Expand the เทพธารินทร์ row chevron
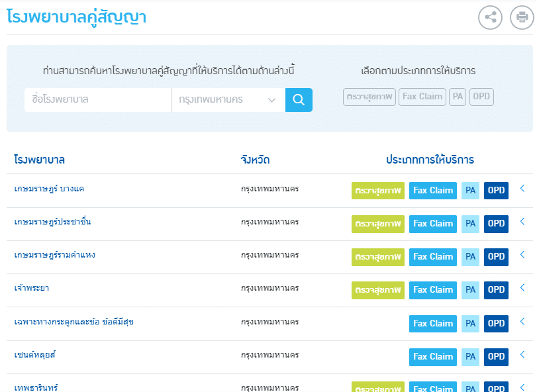Image resolution: width=537 pixels, height=392 pixels. click(522, 387)
